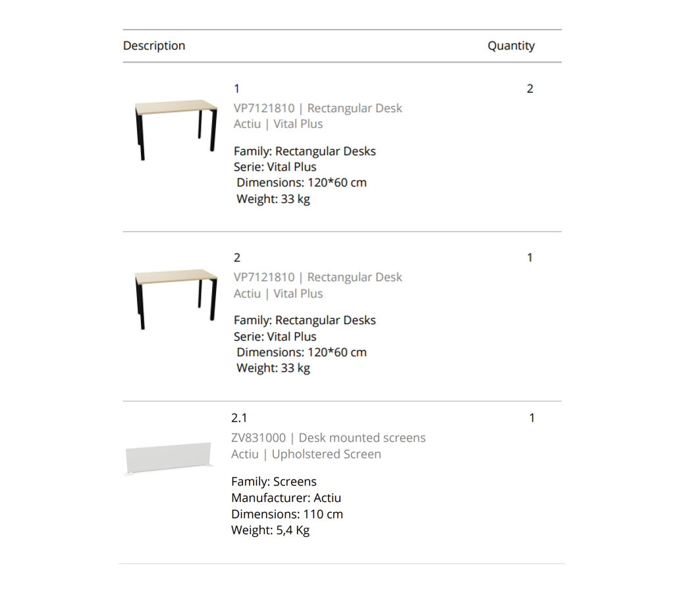
Task: Click quantity value 1 for item 2
Action: 530,258
